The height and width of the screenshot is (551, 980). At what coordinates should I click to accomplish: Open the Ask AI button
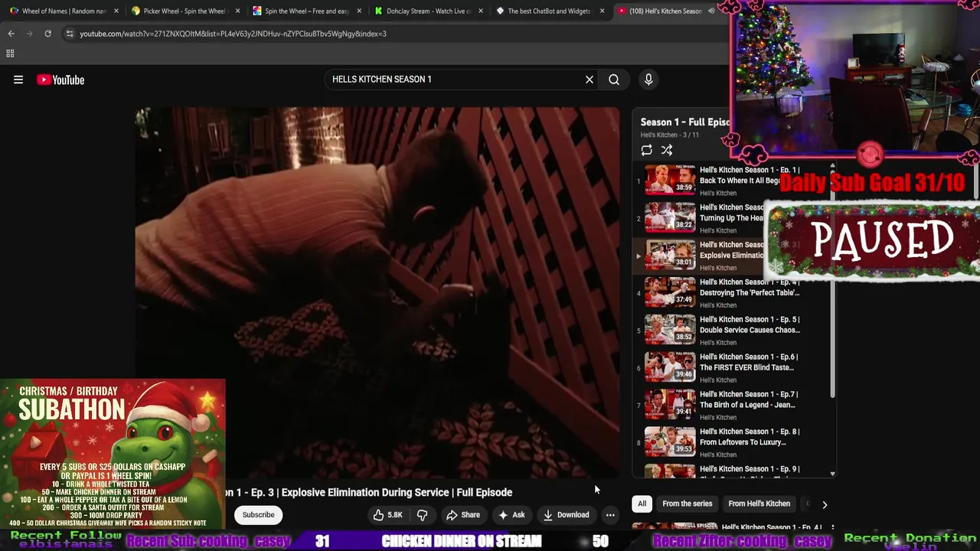(511, 515)
